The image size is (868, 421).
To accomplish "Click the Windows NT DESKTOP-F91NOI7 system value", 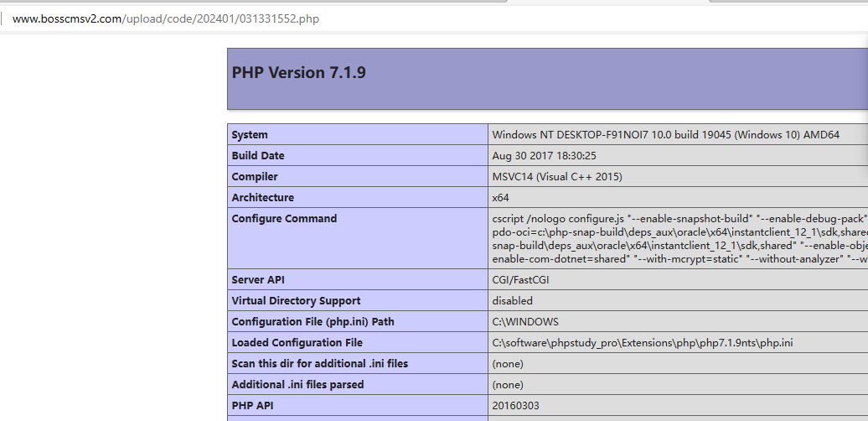I will click(665, 135).
